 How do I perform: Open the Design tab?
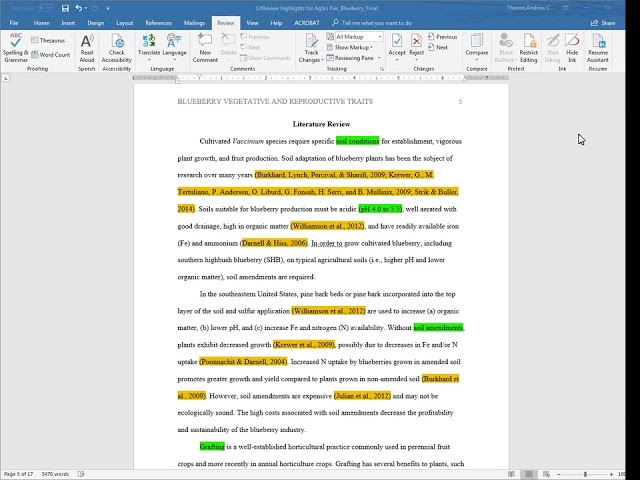click(96, 23)
